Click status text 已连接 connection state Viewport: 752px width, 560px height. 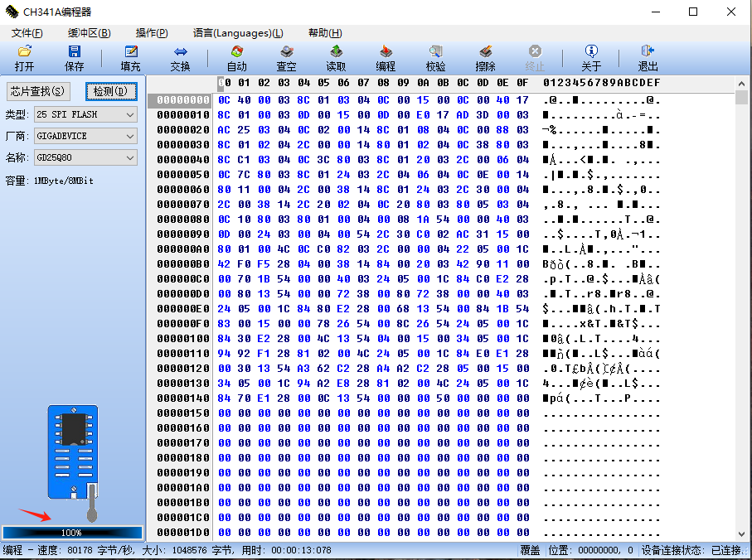727,550
